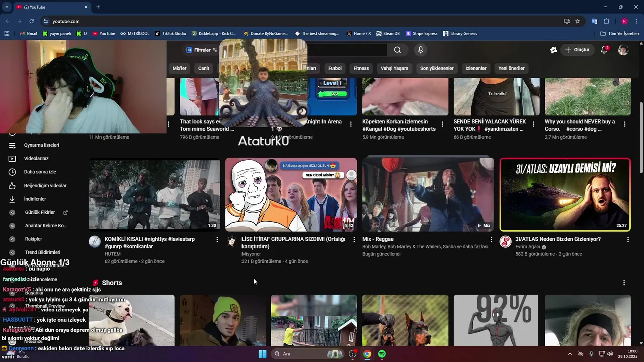Screen dimensions: 644x362
Task: Open 3I/ATLAS Uzaylı Gemisi video thumbnail
Action: [x=565, y=195]
